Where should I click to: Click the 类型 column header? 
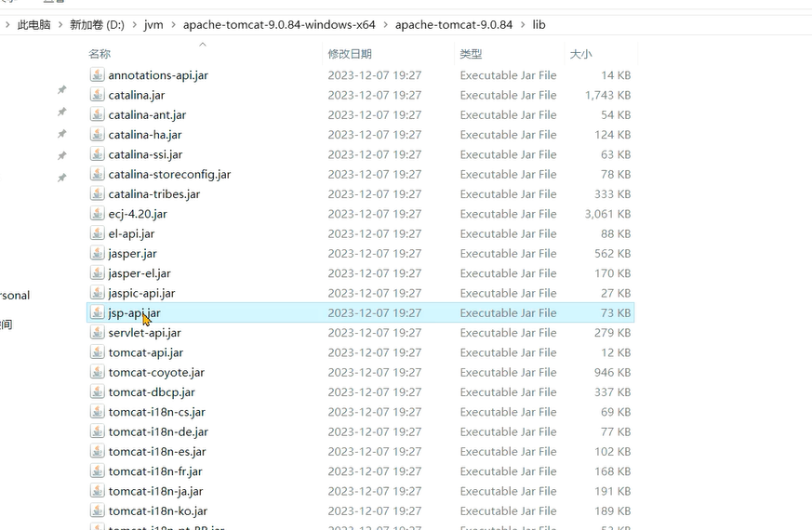[471, 54]
